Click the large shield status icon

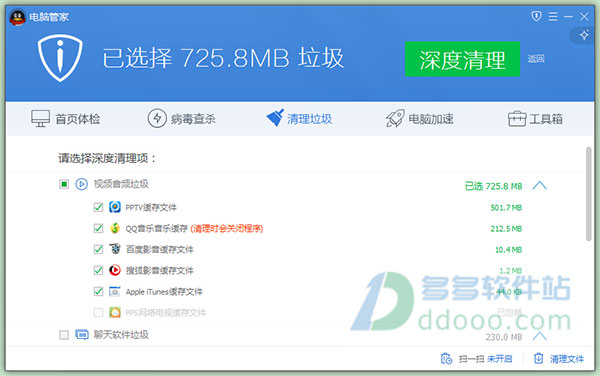point(60,58)
